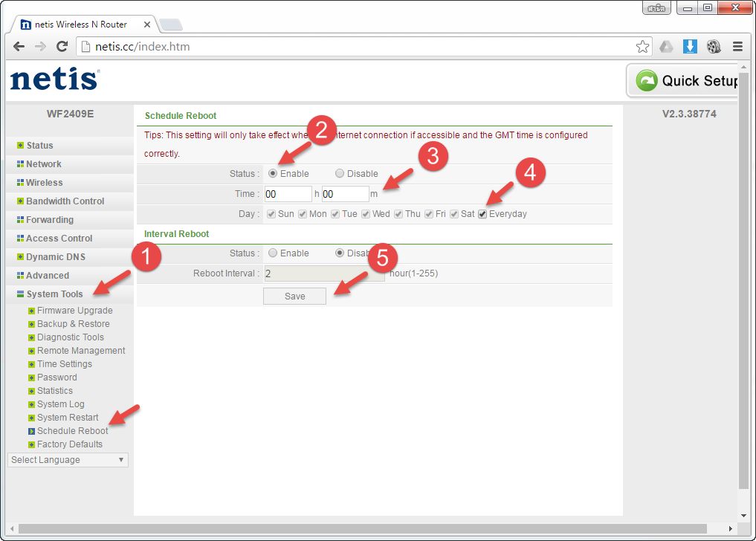Click the green Quick Setup arrow icon

coord(646,80)
